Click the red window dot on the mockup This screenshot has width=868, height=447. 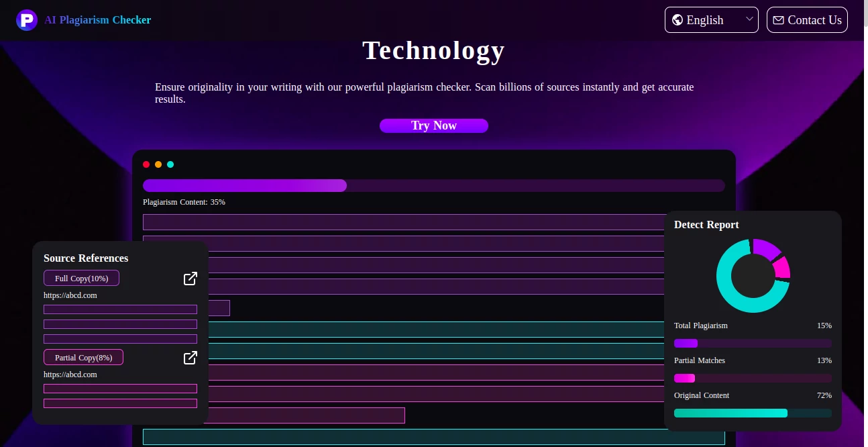pos(146,164)
